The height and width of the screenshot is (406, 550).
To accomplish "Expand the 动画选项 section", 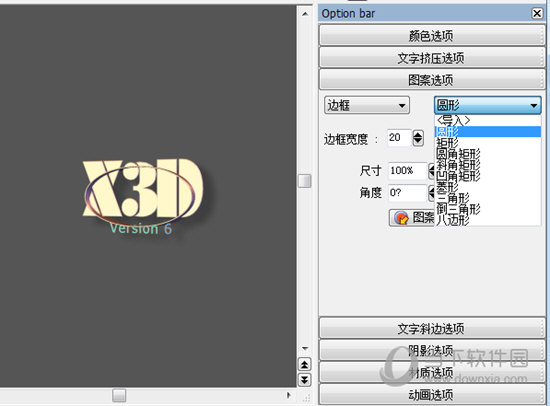I will 431,395.
